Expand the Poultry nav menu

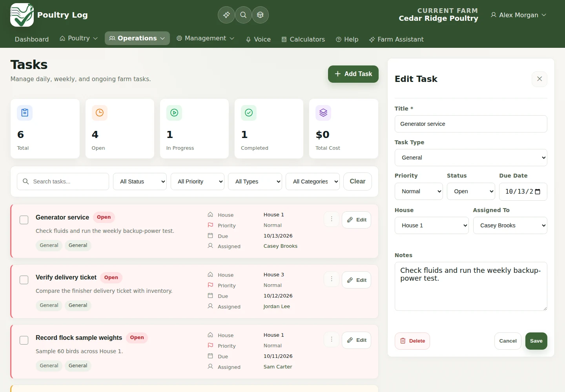pyautogui.click(x=78, y=38)
